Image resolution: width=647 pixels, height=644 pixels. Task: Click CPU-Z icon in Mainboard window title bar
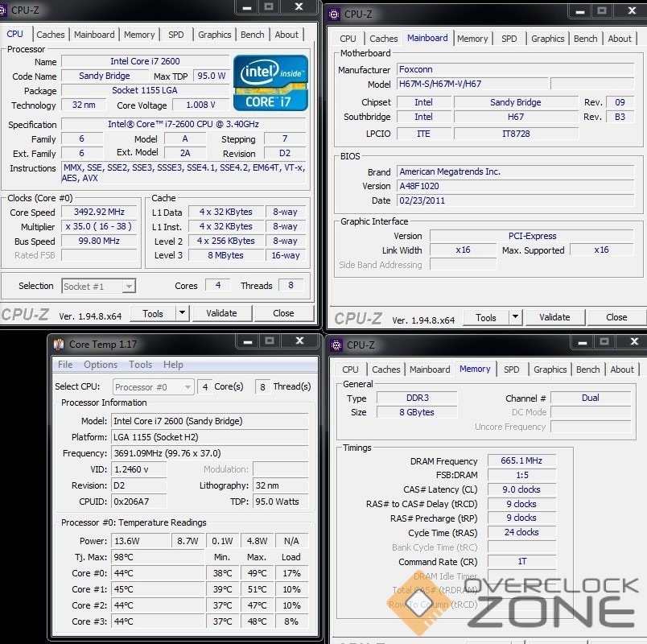click(x=334, y=14)
